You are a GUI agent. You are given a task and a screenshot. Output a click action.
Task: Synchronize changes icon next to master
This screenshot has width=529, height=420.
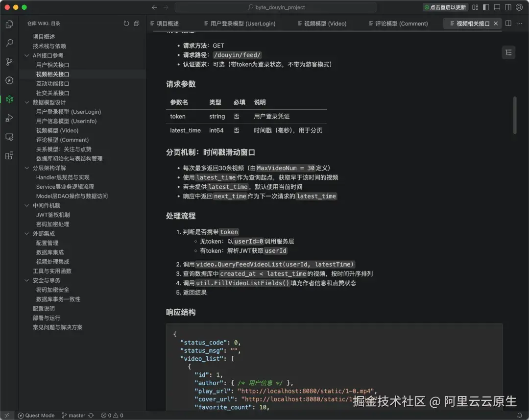91,415
